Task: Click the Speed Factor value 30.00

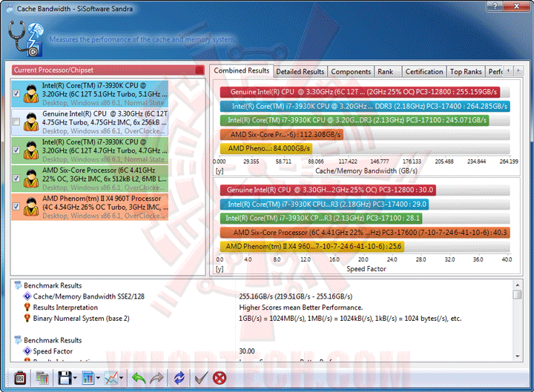Action: [x=247, y=351]
